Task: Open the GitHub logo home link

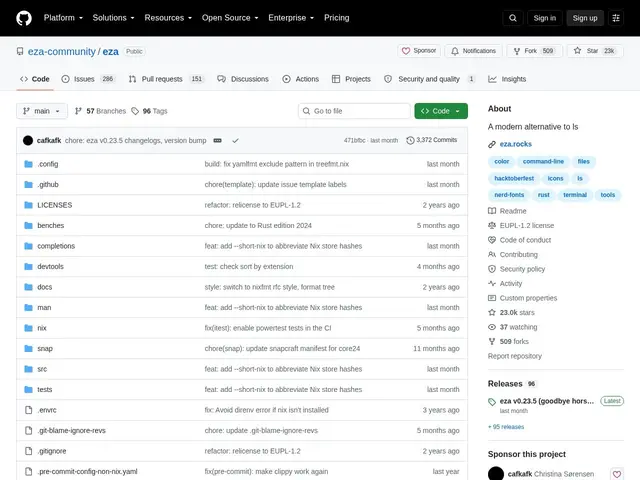Action: click(24, 18)
